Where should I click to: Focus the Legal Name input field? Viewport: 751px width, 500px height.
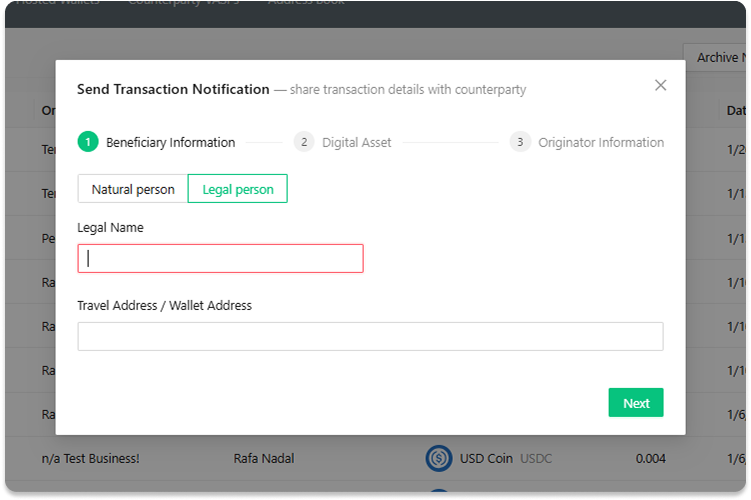click(220, 258)
